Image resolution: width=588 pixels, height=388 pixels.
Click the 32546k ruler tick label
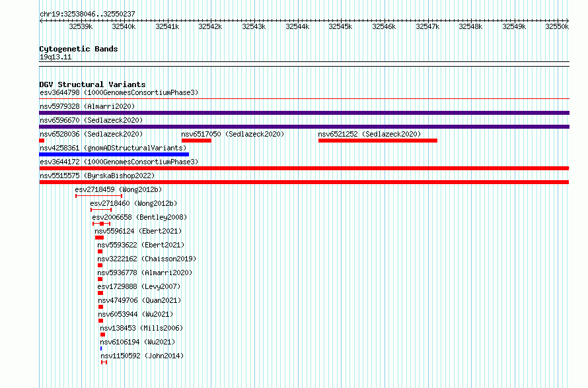click(x=384, y=26)
